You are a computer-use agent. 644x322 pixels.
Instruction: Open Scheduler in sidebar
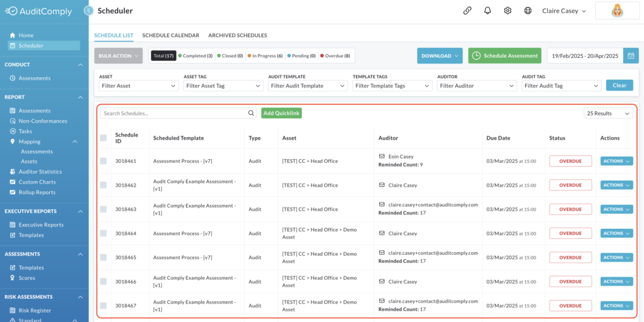(x=44, y=45)
